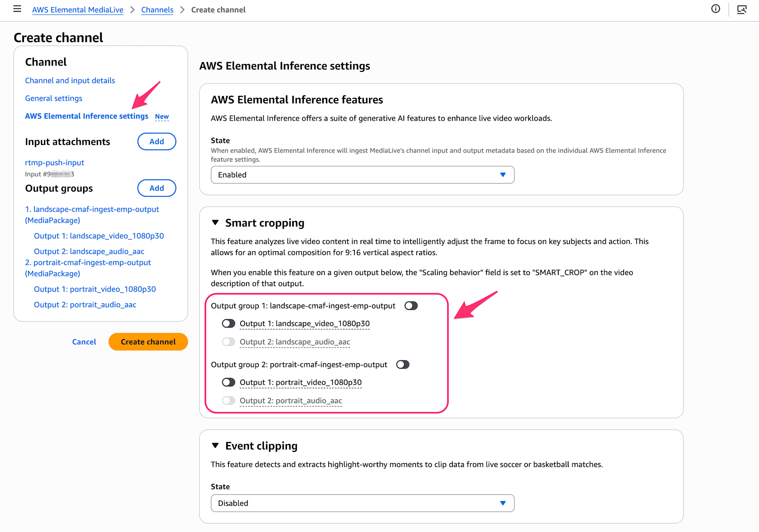
Task: Open General settings section
Action: tap(54, 98)
